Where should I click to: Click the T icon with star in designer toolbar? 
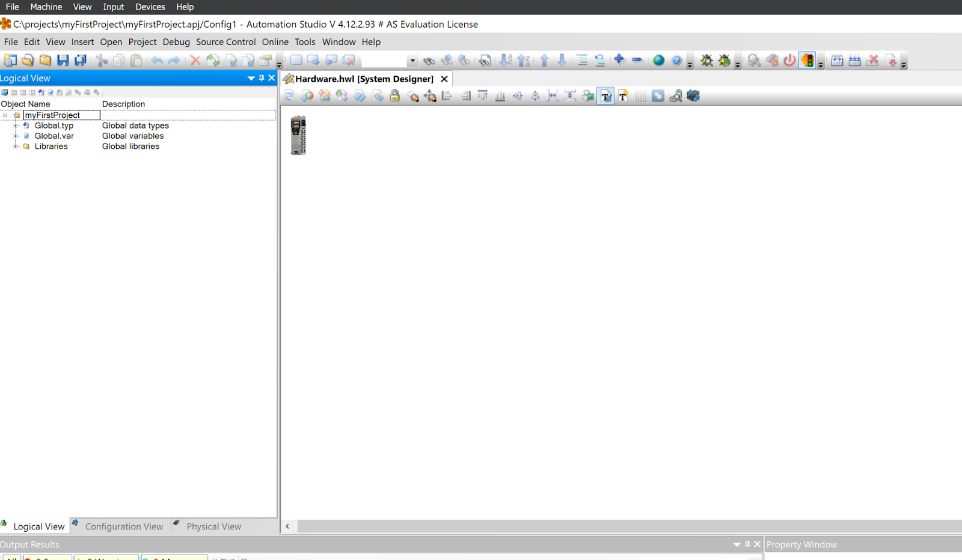623,96
